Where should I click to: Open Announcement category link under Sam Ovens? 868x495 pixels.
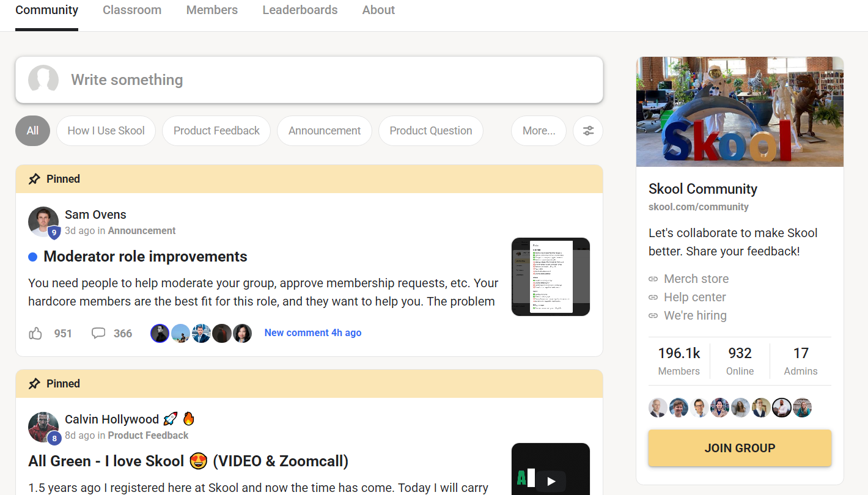point(142,231)
